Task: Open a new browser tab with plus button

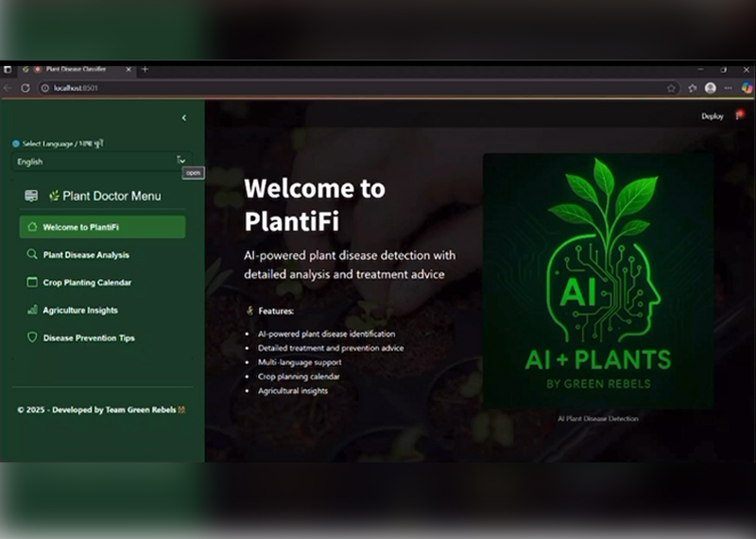Action: 145,69
